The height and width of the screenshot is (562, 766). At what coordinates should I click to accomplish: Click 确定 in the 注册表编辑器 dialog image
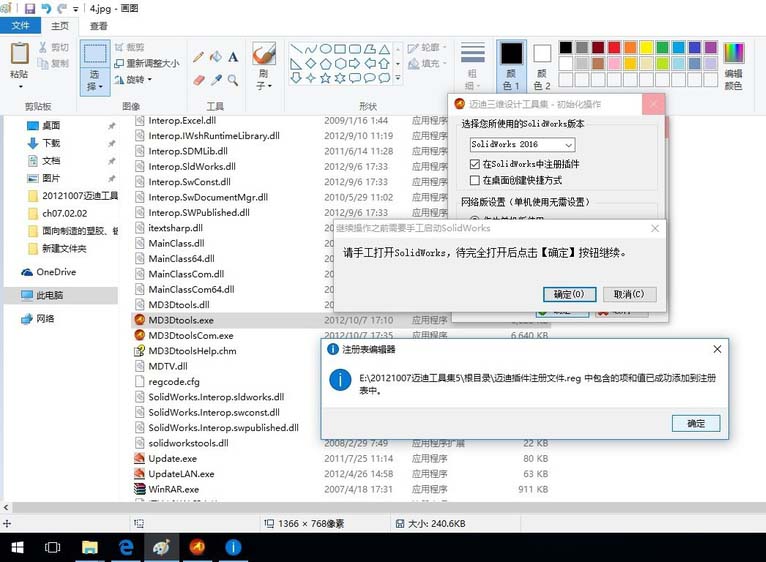(696, 423)
